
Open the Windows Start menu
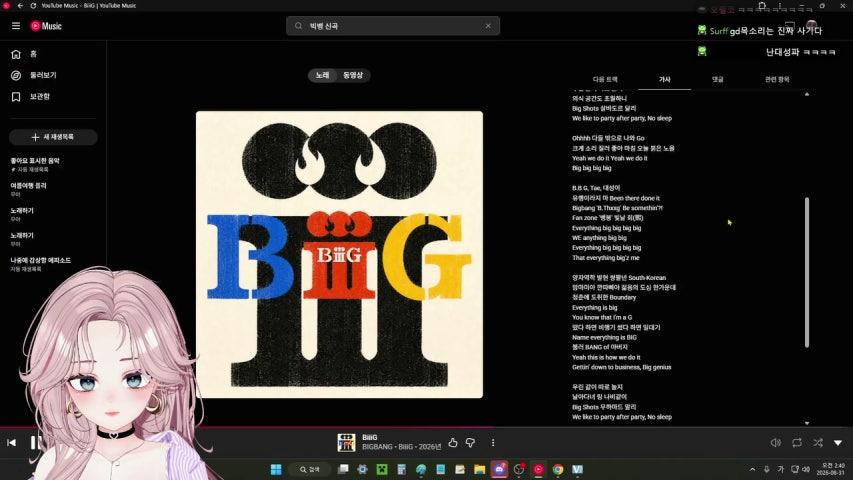276,469
